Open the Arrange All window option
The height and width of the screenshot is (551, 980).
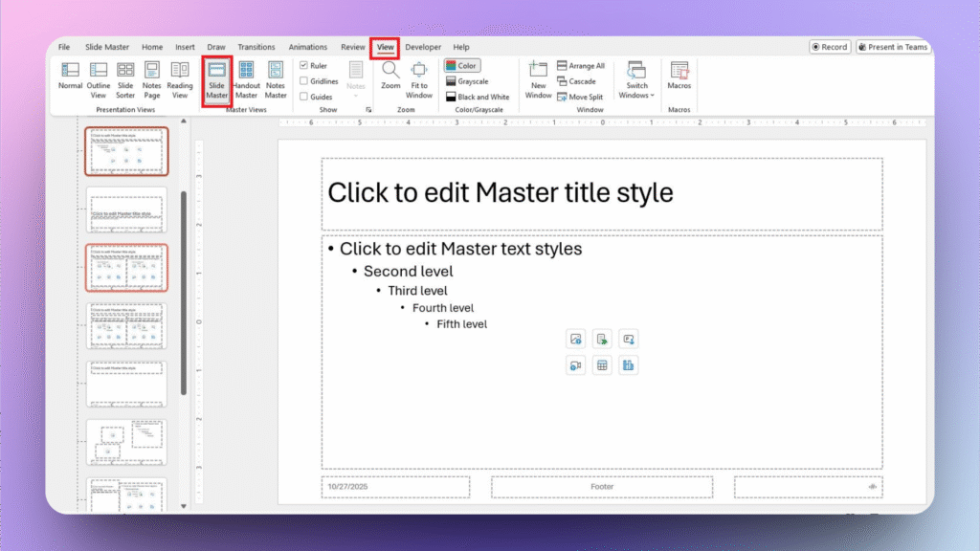click(x=580, y=65)
